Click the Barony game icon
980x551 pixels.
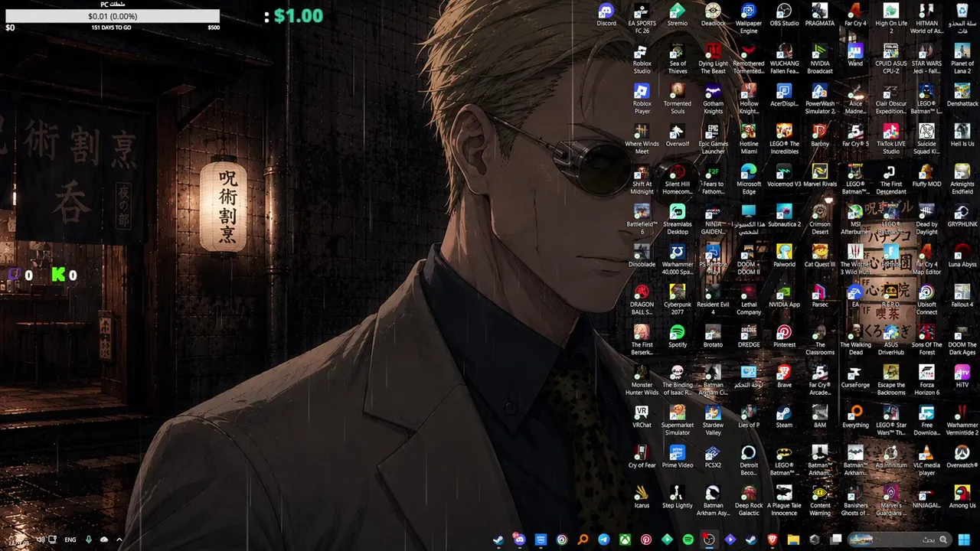coord(820,135)
